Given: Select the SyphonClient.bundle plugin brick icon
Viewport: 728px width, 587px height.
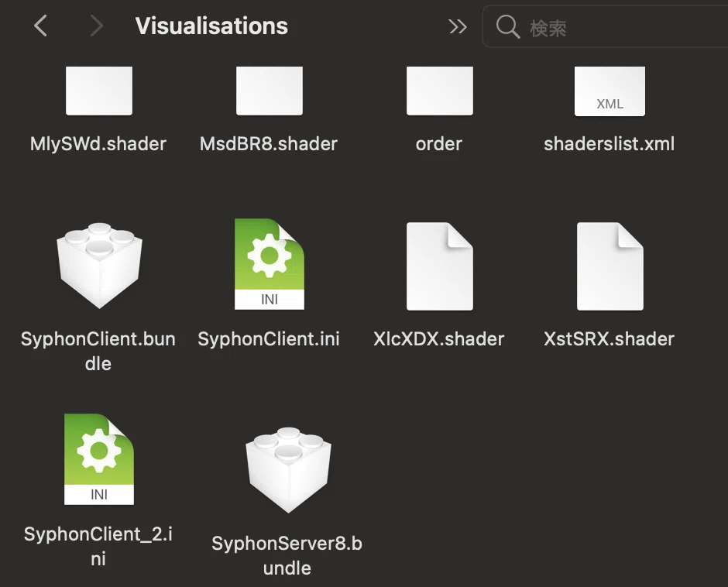Looking at the screenshot, I should click(x=99, y=265).
